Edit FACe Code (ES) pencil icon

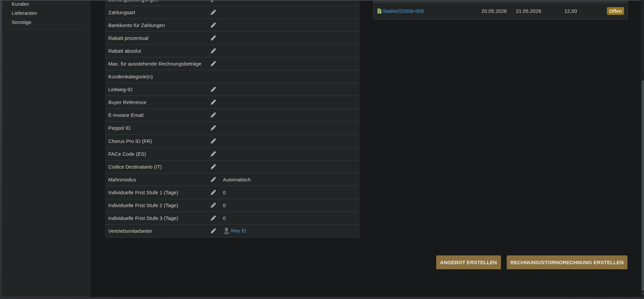click(213, 154)
